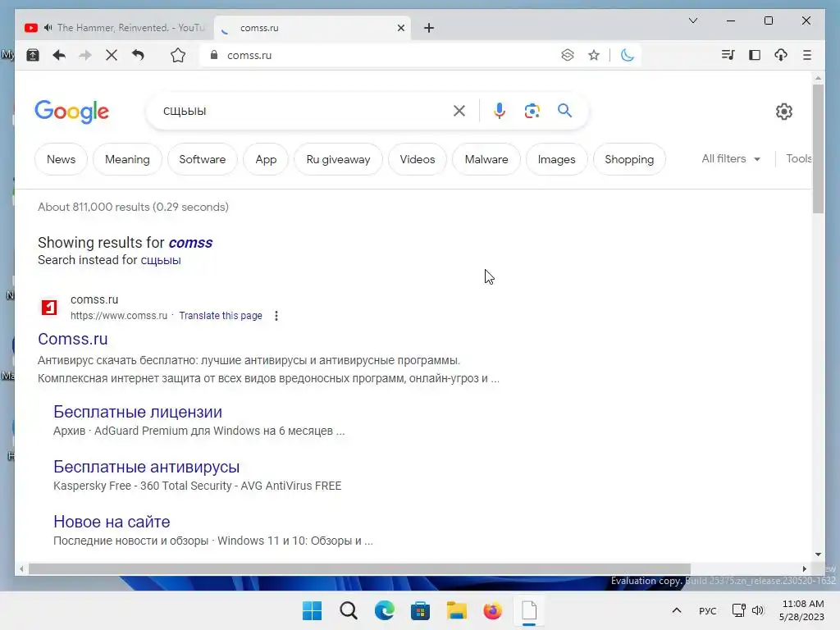Open the Новое на сайте sitelink
840x630 pixels.
point(112,522)
